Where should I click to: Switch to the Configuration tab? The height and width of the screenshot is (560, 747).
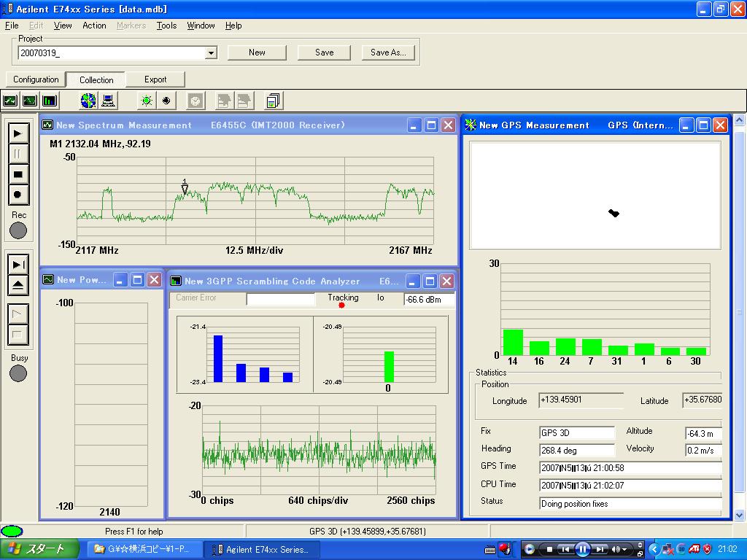[36, 79]
